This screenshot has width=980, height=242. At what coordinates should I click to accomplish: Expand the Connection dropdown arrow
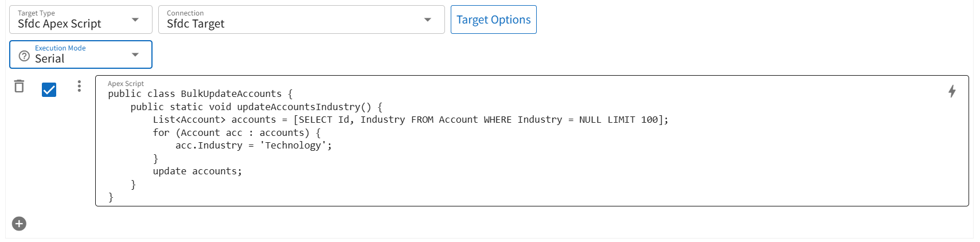(x=427, y=20)
